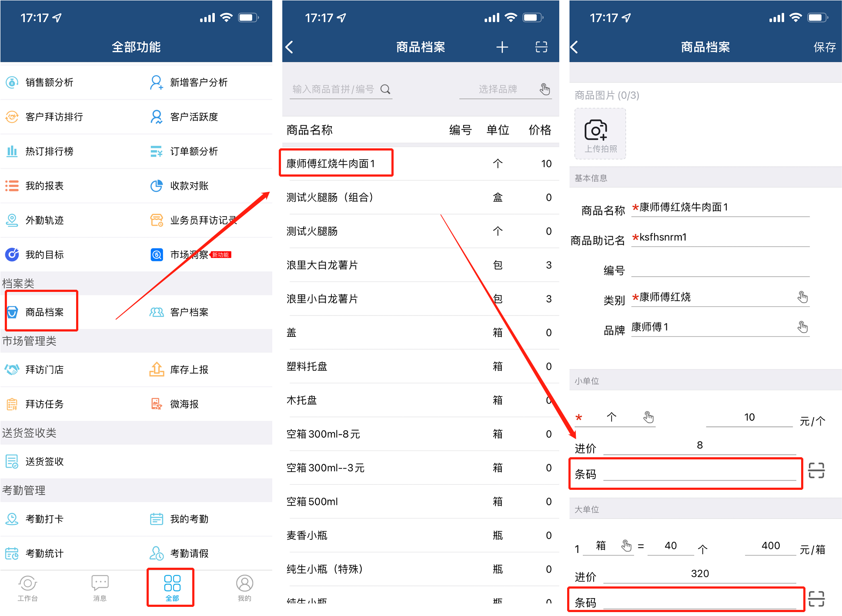Edit the 商品名称 field
842x616 pixels.
tap(720, 208)
